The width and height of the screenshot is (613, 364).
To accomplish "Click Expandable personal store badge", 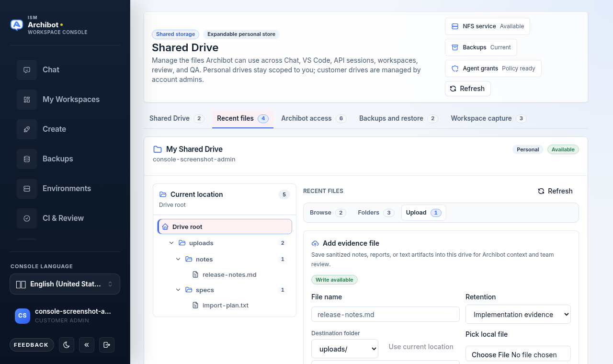I will tap(241, 34).
